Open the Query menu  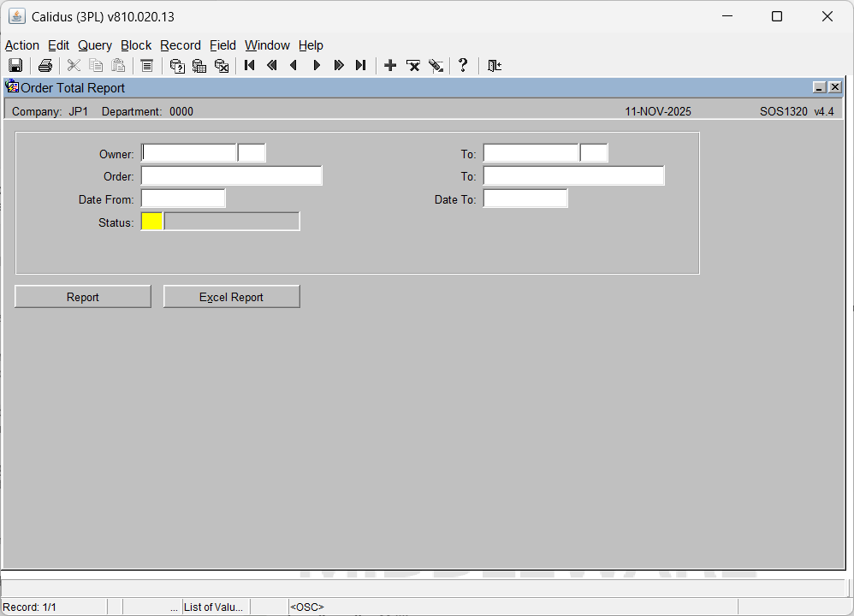coord(95,45)
